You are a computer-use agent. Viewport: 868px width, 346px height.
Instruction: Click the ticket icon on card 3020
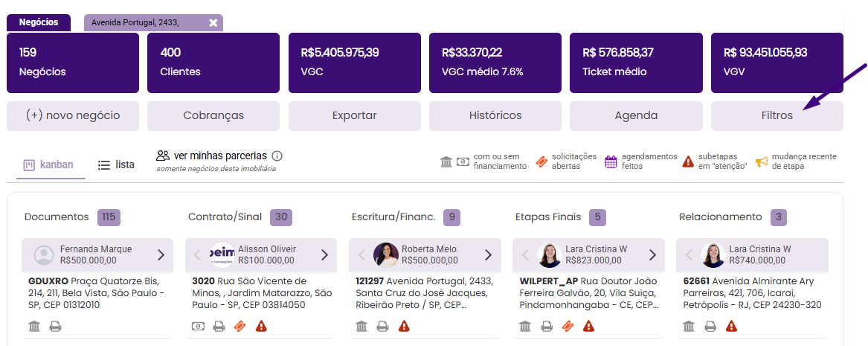239,326
